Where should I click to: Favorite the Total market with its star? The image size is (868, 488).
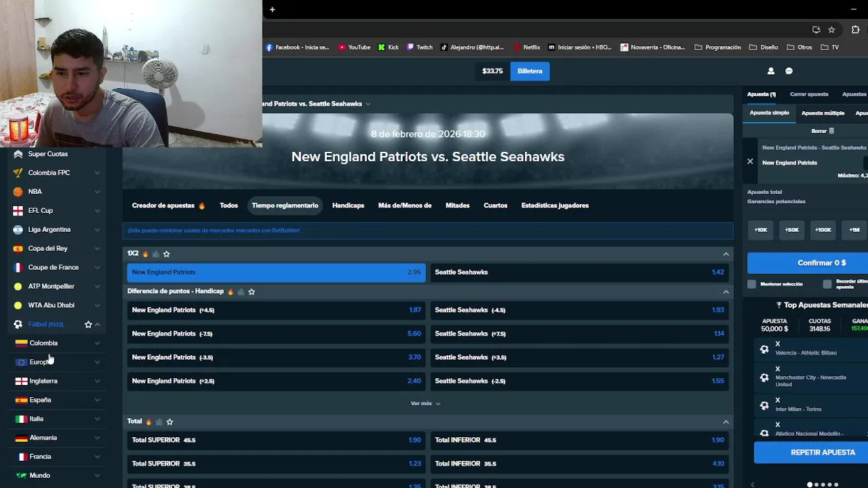[170, 422]
